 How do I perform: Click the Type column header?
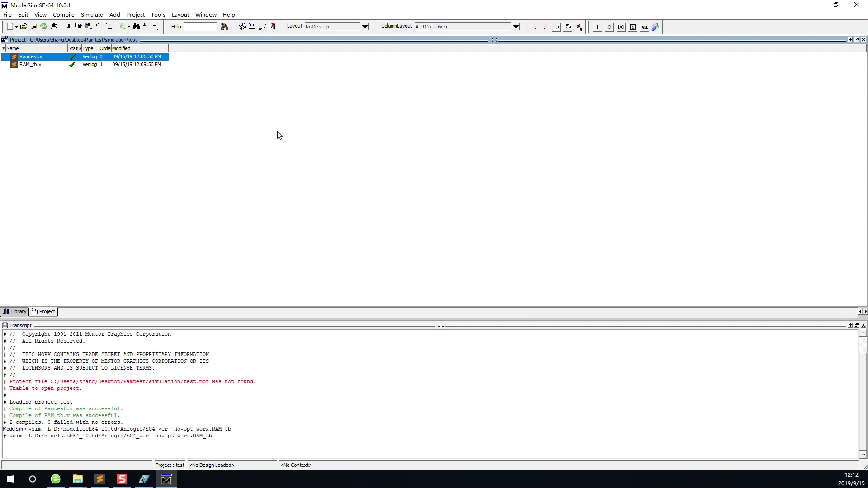tap(90, 48)
